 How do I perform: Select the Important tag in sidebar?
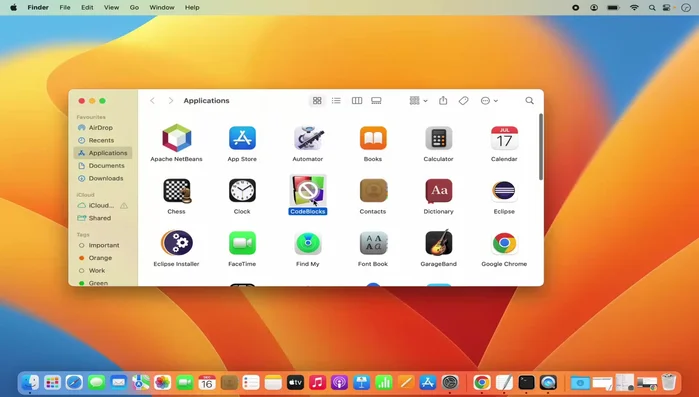[x=103, y=245]
